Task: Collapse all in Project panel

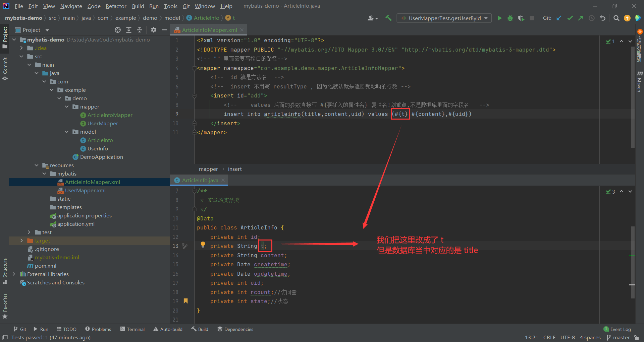Action: (140, 30)
